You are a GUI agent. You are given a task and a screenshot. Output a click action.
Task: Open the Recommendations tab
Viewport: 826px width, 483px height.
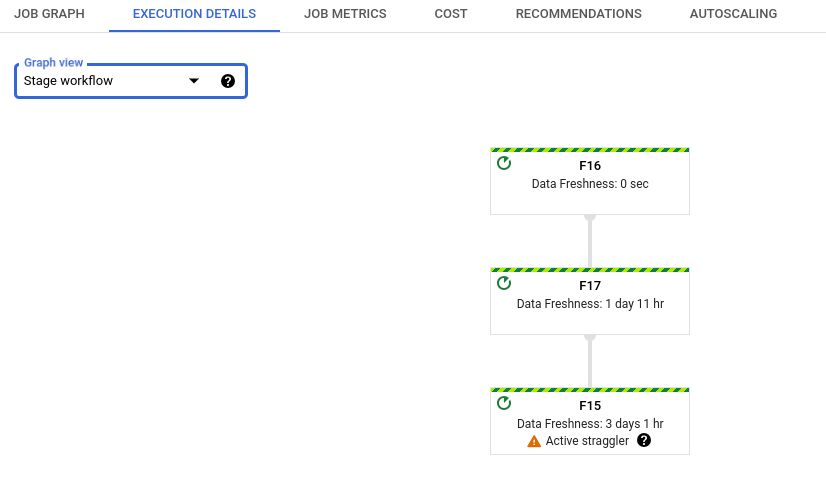(x=578, y=14)
